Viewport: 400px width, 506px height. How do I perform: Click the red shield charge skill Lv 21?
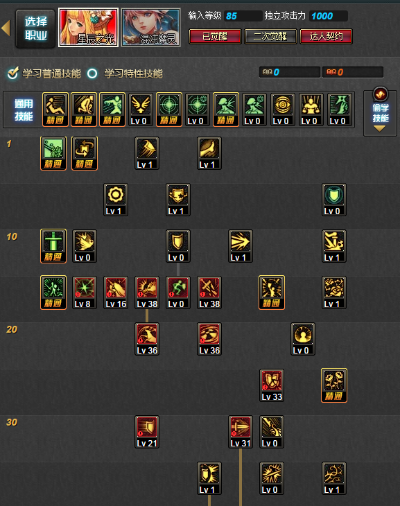pyautogui.click(x=147, y=432)
